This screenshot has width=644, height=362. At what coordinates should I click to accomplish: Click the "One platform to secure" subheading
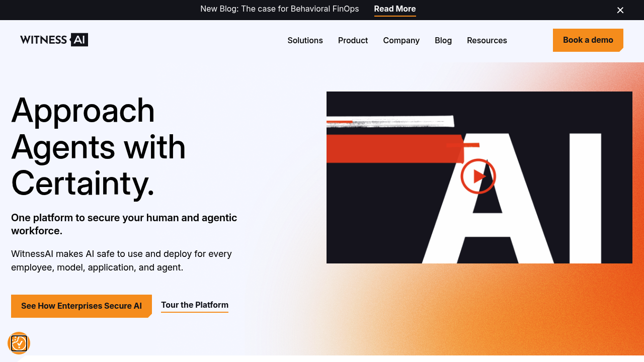click(x=124, y=224)
